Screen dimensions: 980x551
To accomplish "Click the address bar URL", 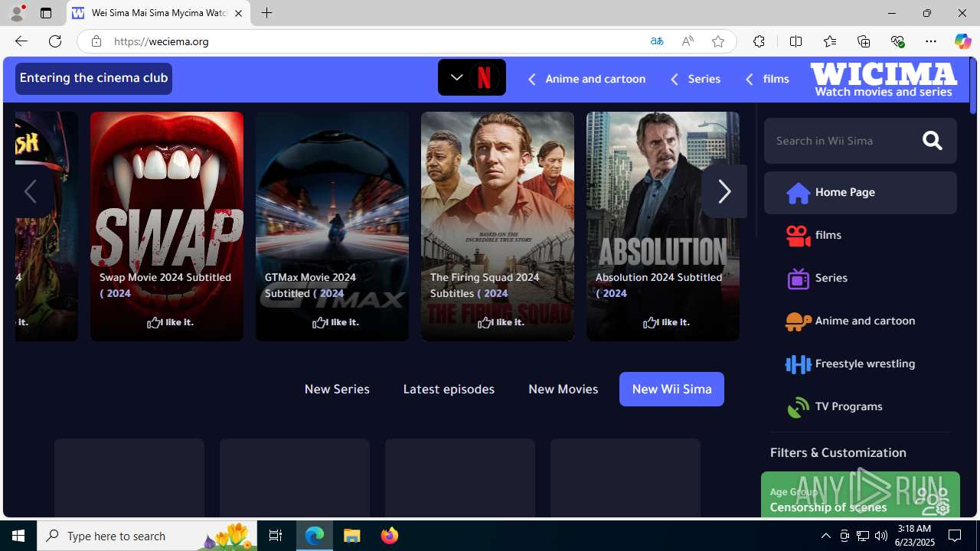I will [162, 41].
